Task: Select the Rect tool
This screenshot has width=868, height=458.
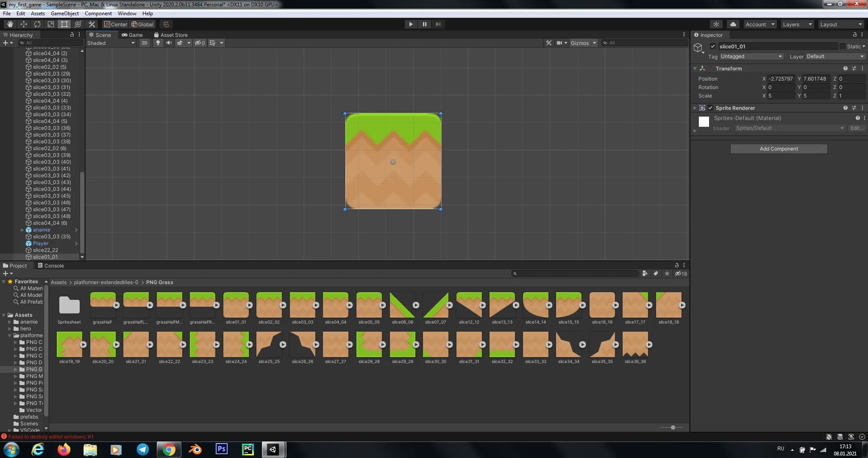Action: [64, 24]
